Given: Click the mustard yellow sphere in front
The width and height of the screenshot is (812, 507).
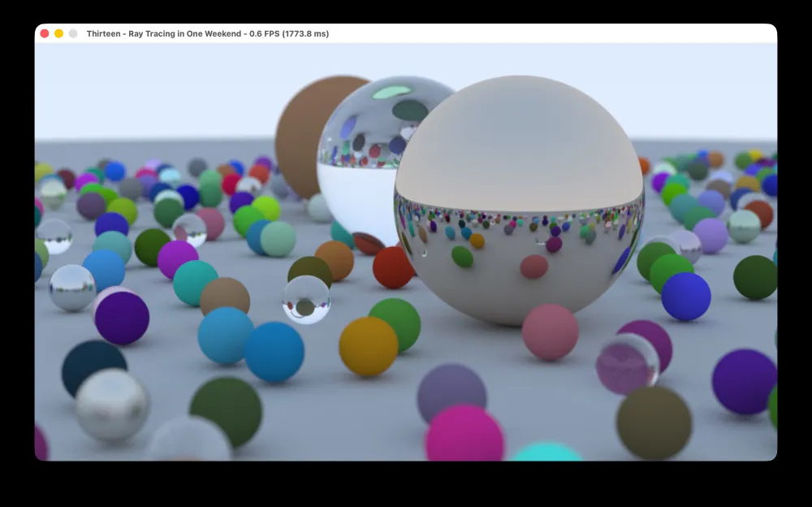Looking at the screenshot, I should tap(368, 346).
